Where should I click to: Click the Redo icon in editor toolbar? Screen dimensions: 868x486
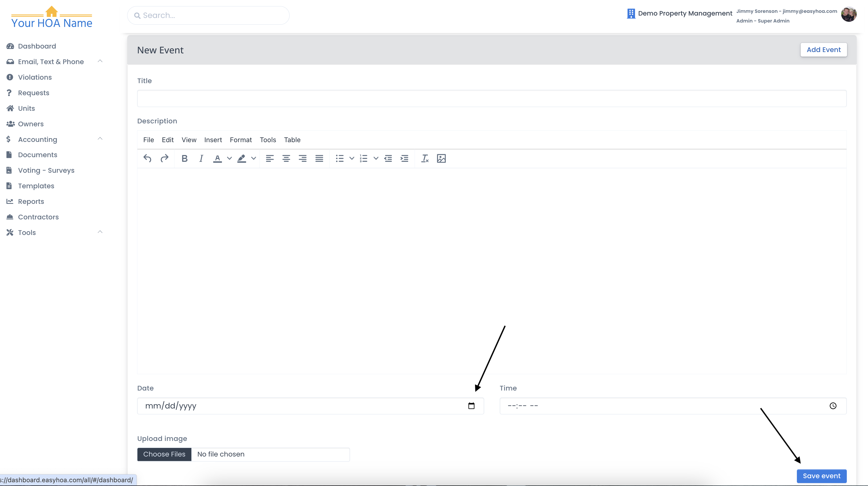[x=165, y=158]
